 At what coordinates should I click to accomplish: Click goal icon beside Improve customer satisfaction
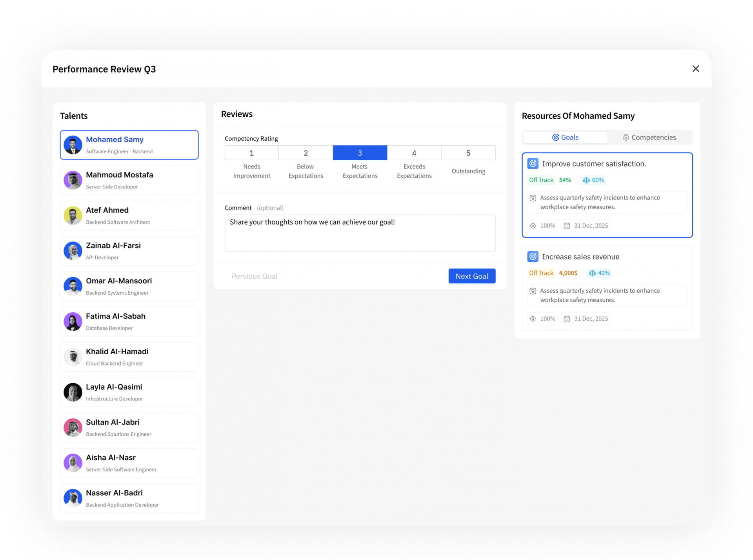(533, 163)
